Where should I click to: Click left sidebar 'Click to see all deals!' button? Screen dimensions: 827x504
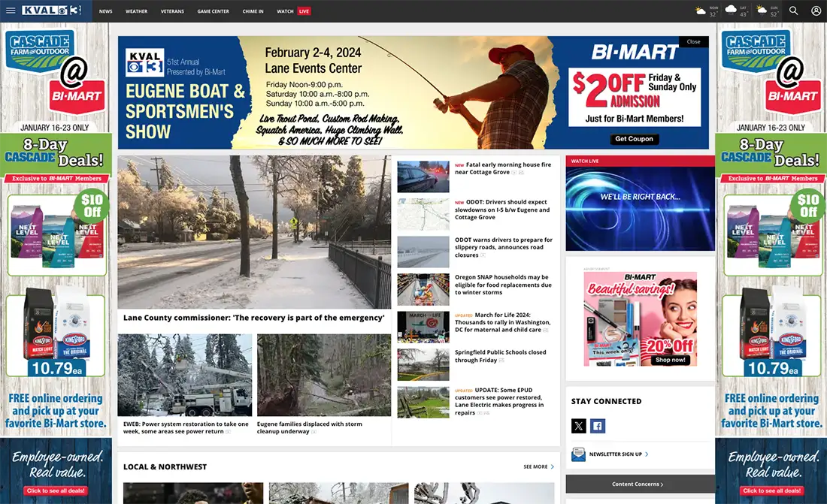[x=56, y=490]
